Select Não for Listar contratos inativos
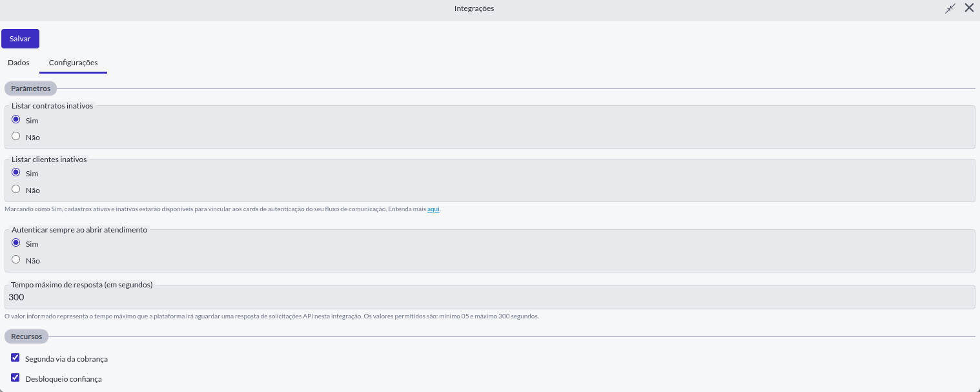Screen dimensions: 980x392 (16, 136)
